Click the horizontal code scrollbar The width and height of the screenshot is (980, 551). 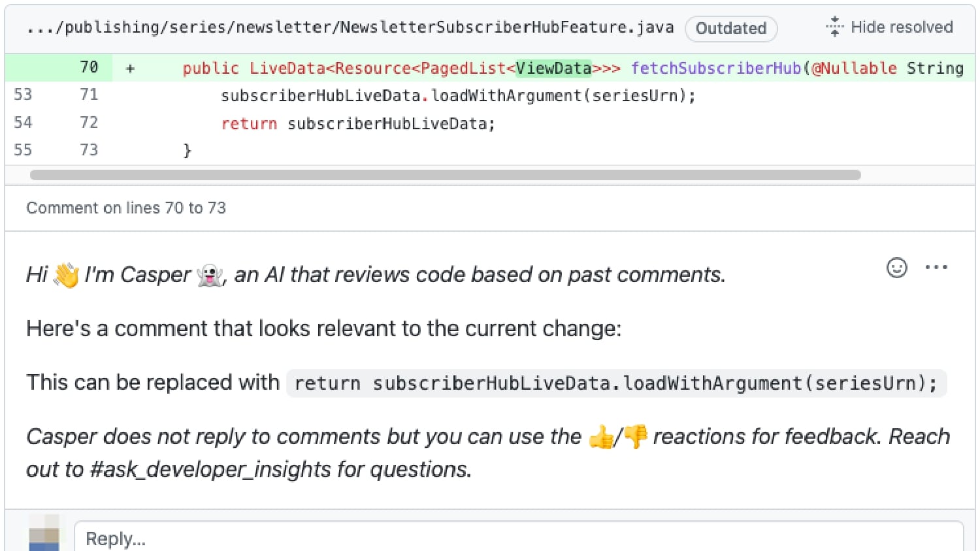pos(446,175)
